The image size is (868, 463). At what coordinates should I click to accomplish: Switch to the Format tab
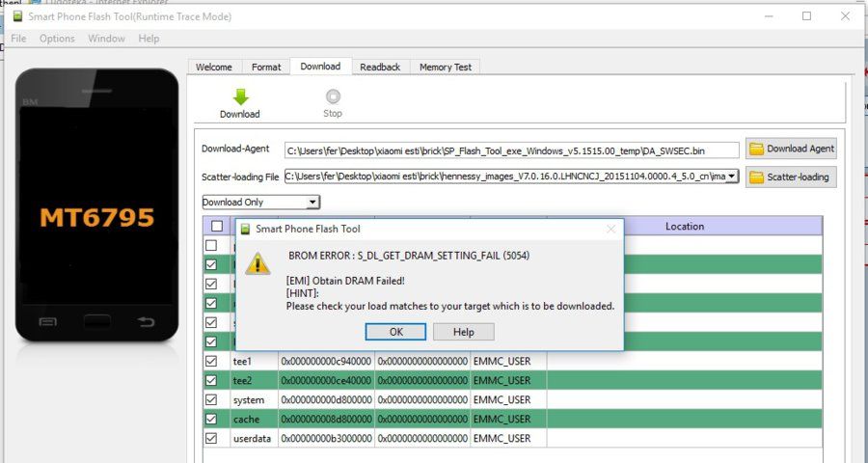tap(266, 67)
